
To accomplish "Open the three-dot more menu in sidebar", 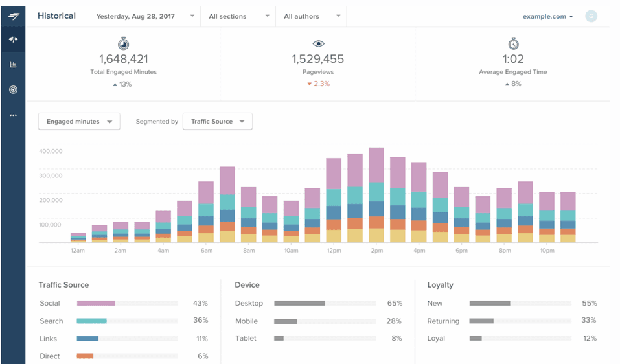I will point(13,115).
